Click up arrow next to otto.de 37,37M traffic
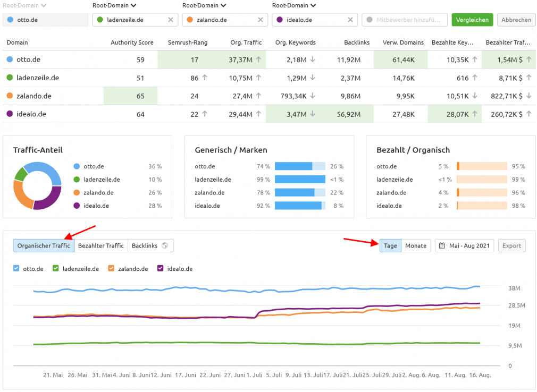Screen dimensions: 537x392 point(258,59)
